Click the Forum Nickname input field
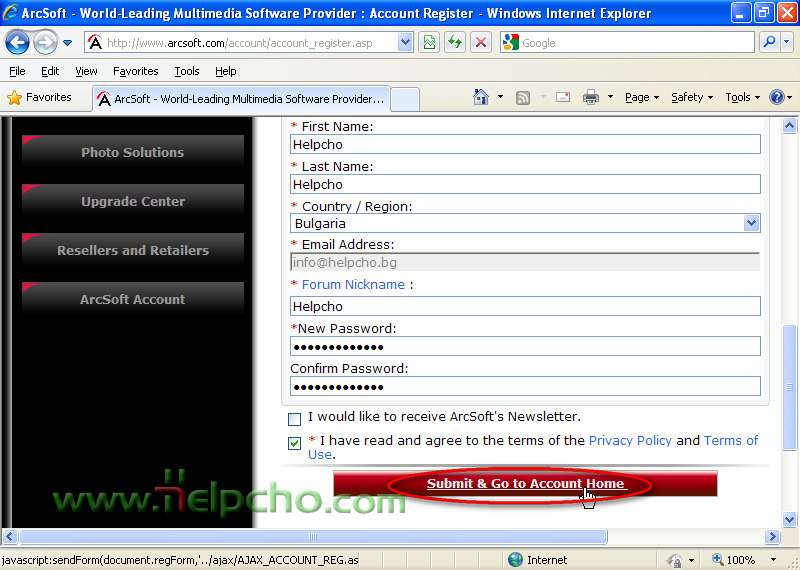Image resolution: width=800 pixels, height=570 pixels. pyautogui.click(x=525, y=306)
